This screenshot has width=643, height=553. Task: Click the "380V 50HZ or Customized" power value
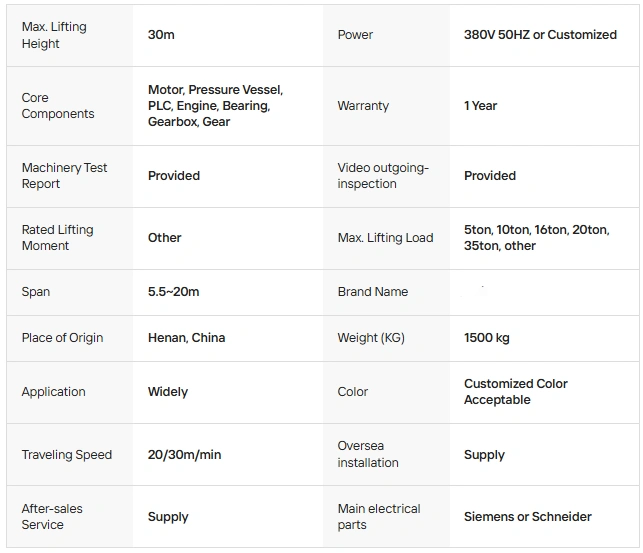click(540, 35)
